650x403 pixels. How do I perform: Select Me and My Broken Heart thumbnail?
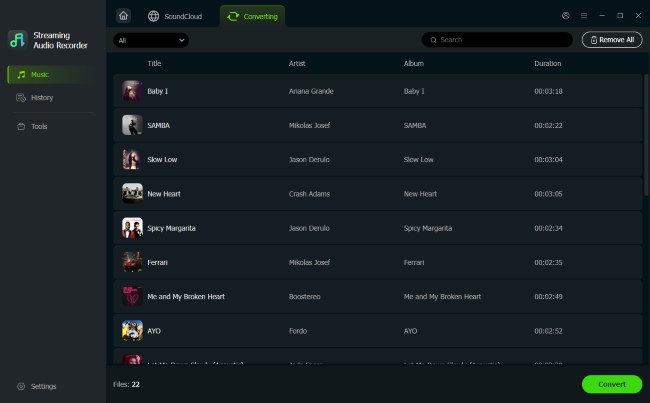point(132,296)
